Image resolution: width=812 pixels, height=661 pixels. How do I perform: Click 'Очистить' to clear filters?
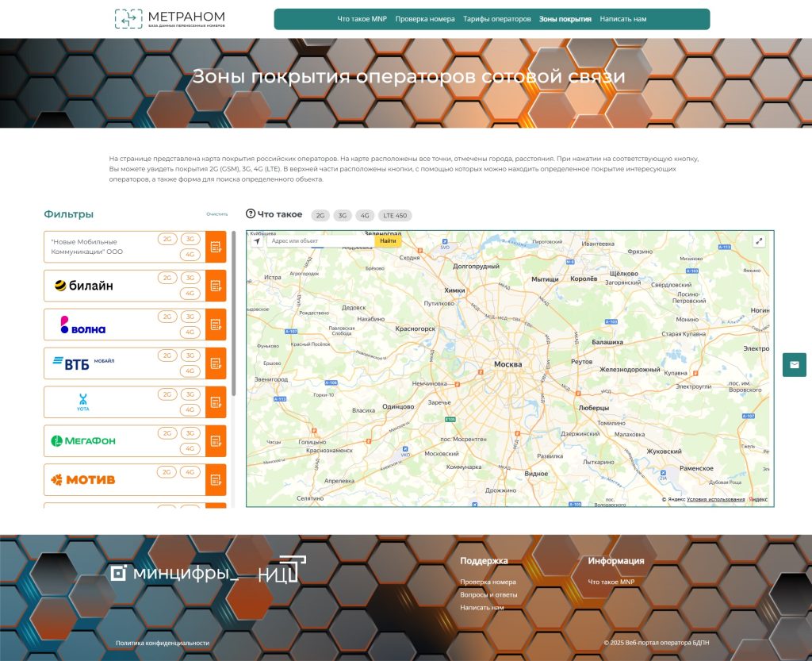pos(216,214)
